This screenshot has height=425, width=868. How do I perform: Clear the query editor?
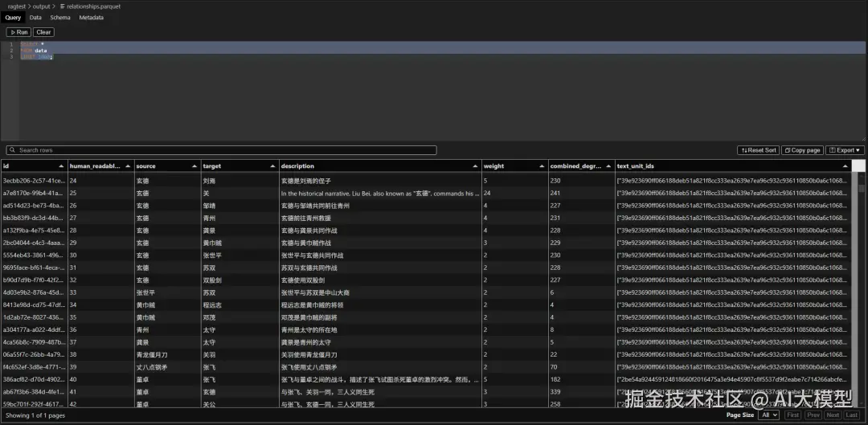[x=43, y=32]
